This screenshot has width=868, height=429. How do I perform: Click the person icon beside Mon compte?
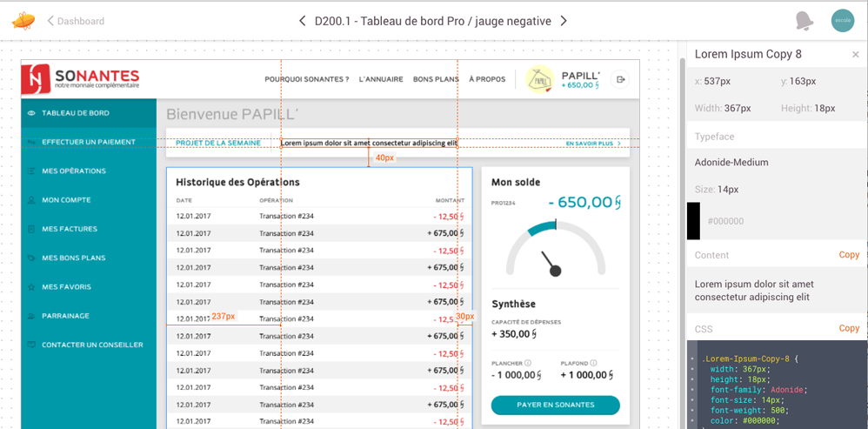(31, 200)
